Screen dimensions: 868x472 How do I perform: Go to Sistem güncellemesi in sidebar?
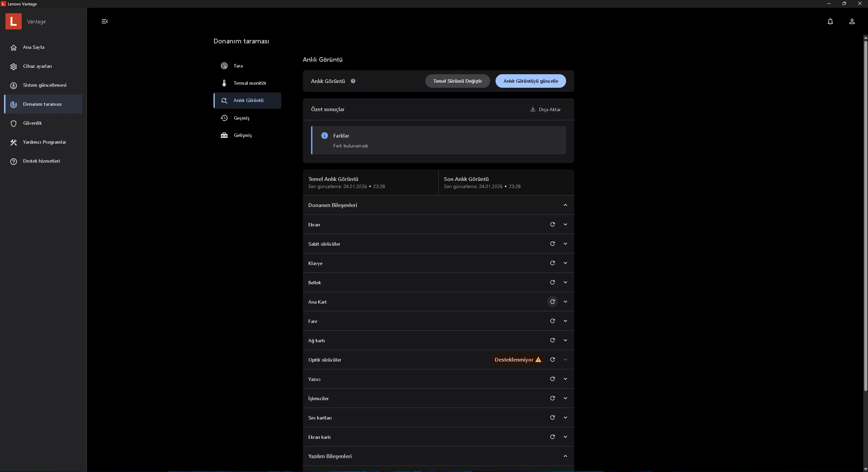point(44,85)
